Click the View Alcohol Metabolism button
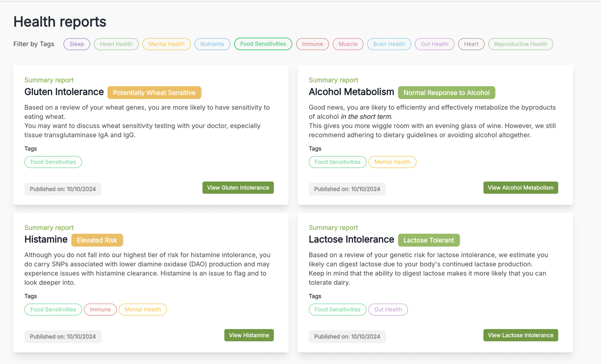This screenshot has height=364, width=601. 520,188
